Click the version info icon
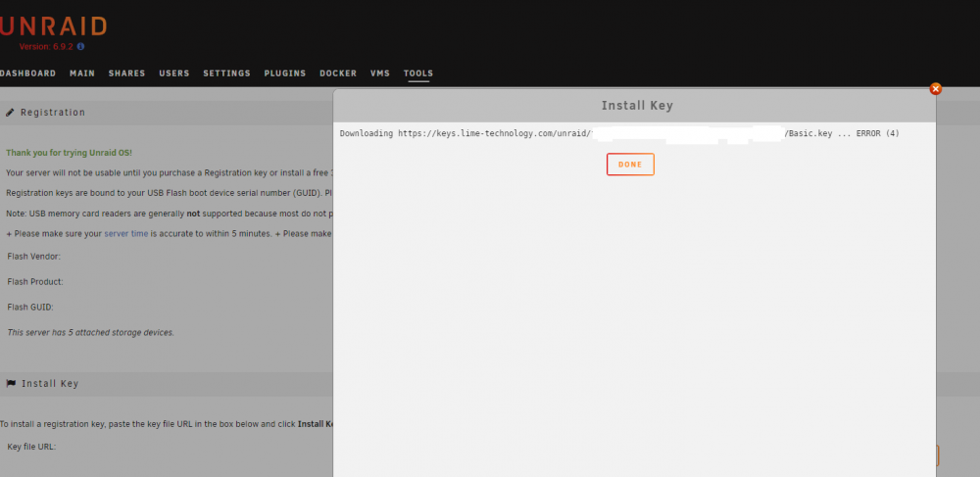Image resolution: width=980 pixels, height=477 pixels. point(80,46)
